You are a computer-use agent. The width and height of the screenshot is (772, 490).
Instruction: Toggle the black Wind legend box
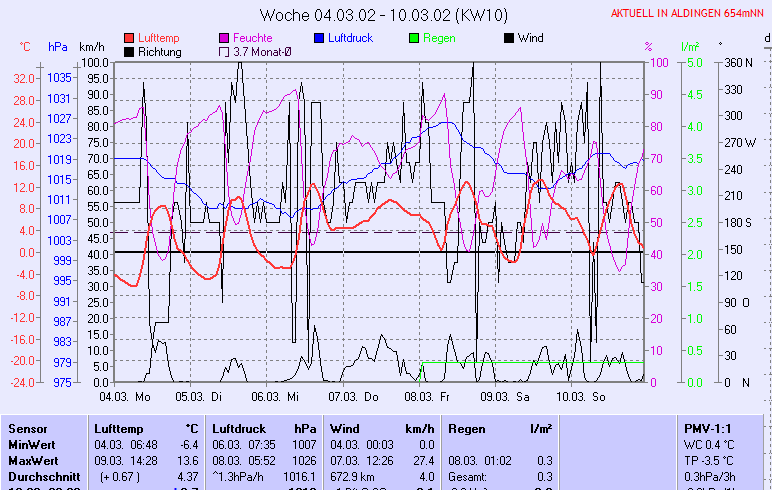tap(509, 38)
